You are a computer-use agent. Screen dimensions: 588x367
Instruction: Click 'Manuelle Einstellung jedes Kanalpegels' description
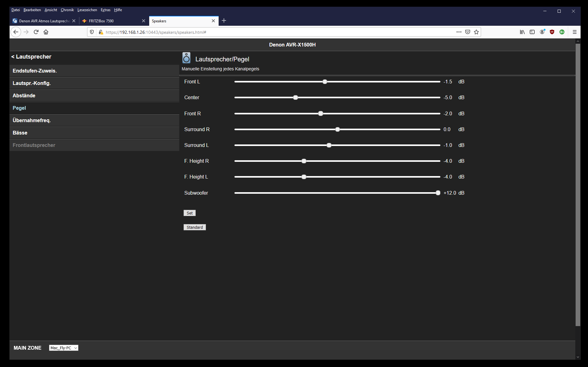[x=220, y=69]
